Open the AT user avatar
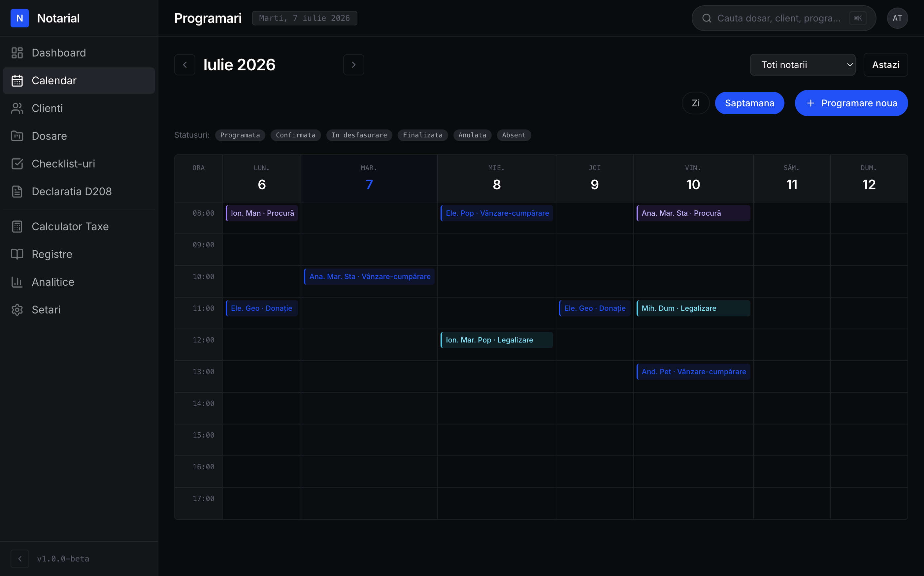This screenshot has width=924, height=576. pos(897,18)
